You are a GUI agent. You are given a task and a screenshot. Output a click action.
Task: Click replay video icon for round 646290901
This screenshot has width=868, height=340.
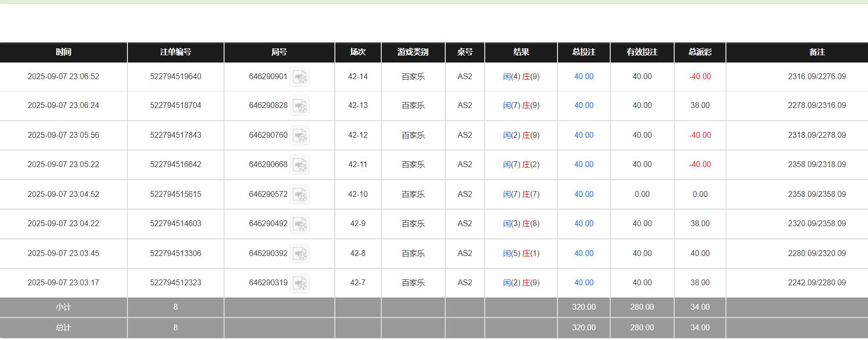(299, 77)
